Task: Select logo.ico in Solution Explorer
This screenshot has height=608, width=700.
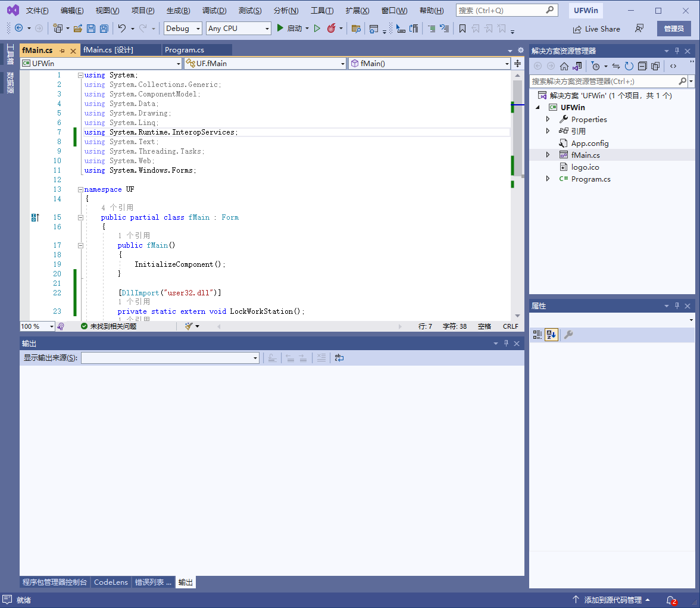Action: coord(585,167)
